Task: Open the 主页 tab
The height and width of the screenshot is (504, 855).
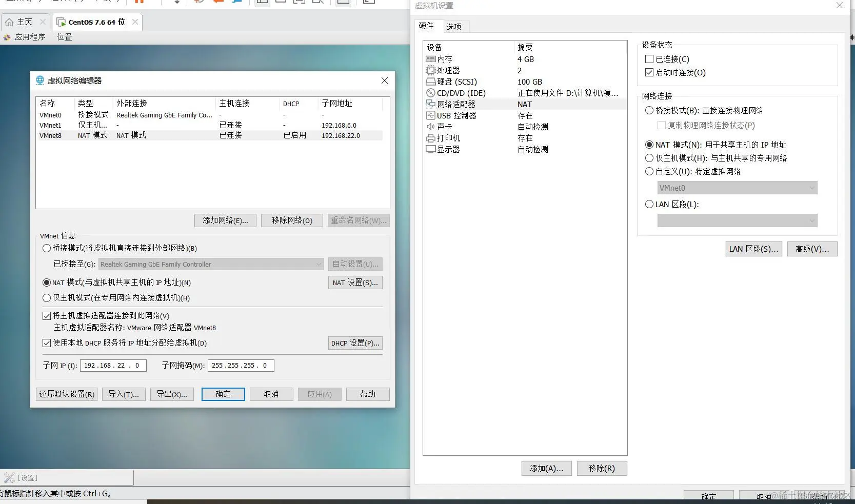Action: click(25, 22)
